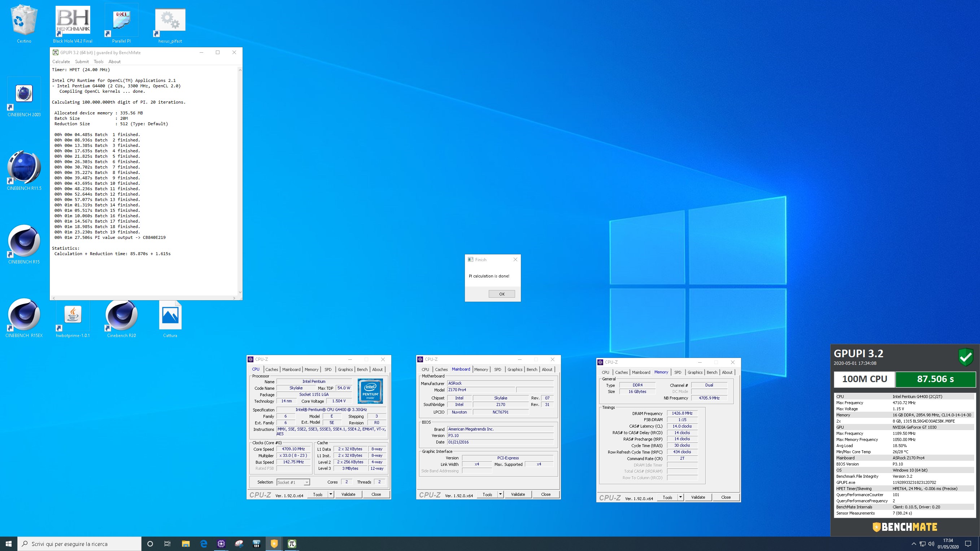Select CINEBENCH R15 desktop icon
Viewport: 980px width, 551px height.
click(x=24, y=245)
